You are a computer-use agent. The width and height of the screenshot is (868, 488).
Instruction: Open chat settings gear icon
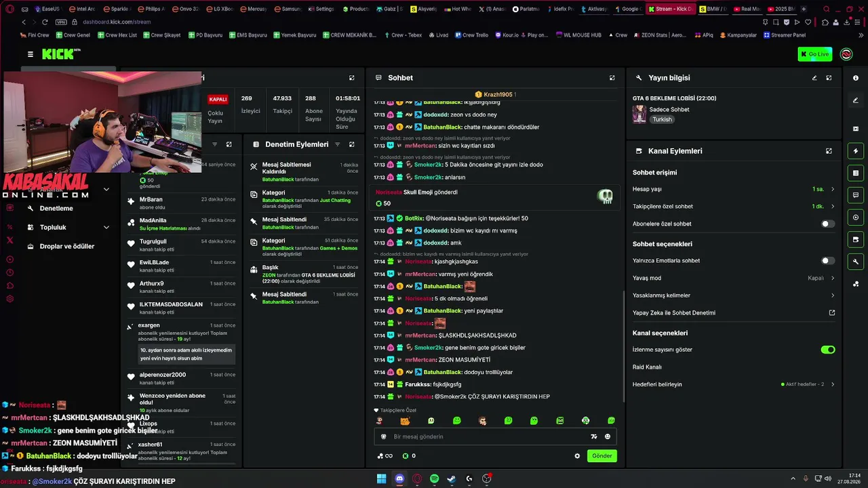pos(577,456)
